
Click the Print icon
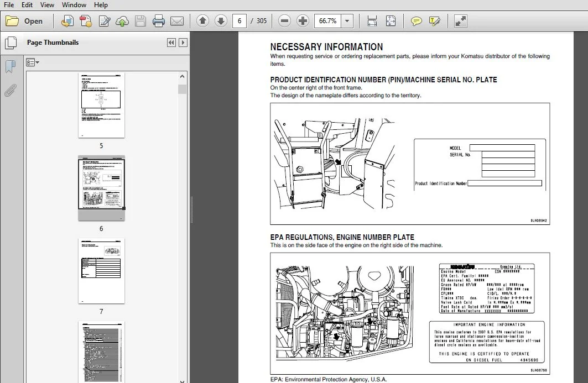[159, 21]
